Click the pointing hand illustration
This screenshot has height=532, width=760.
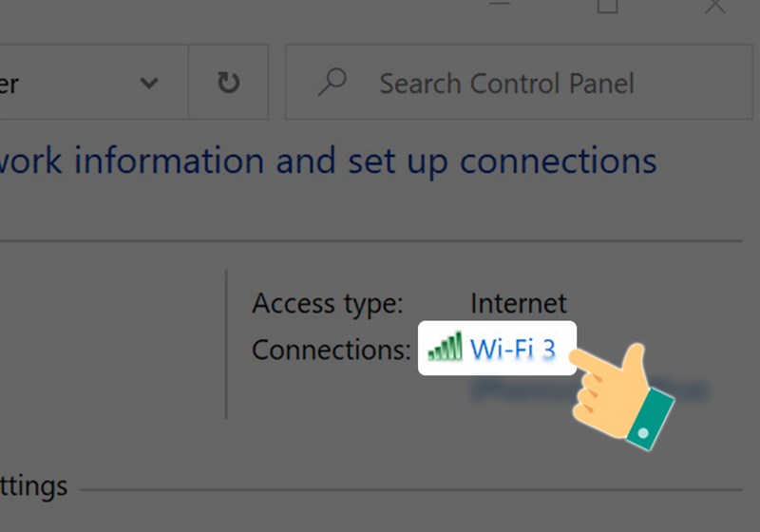coord(622,394)
